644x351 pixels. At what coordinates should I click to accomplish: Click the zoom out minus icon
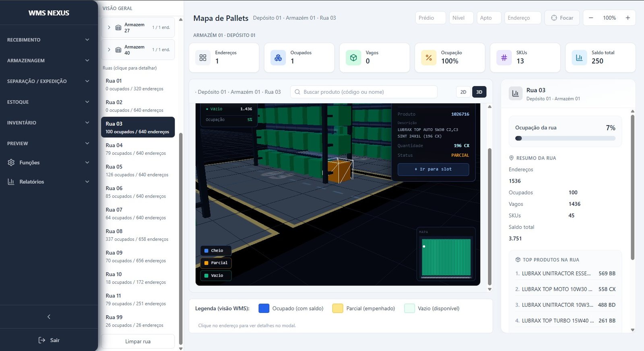click(x=591, y=18)
